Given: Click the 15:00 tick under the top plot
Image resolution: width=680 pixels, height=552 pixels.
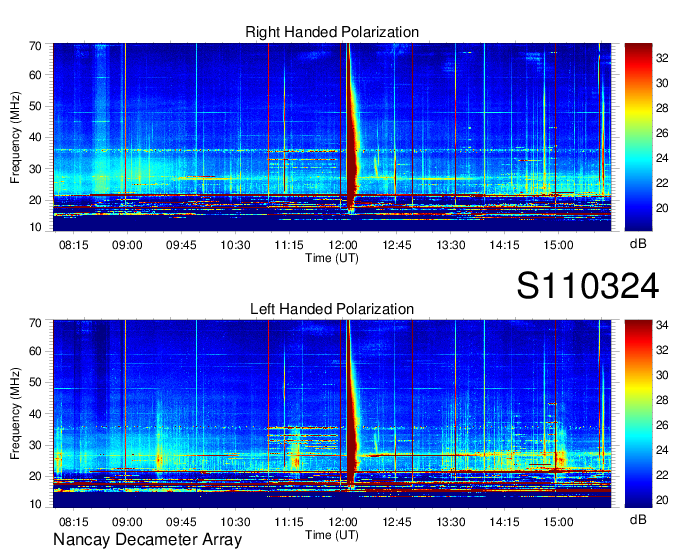Looking at the screenshot, I should point(558,245).
